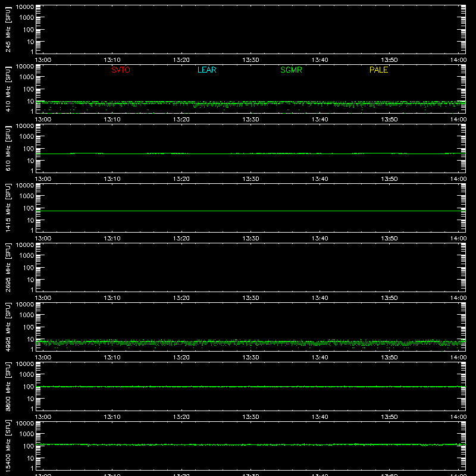Select the 15400 MHz [SFU] axis title
Image resolution: width=476 pixels, height=476 pixels.
[x=8, y=446]
